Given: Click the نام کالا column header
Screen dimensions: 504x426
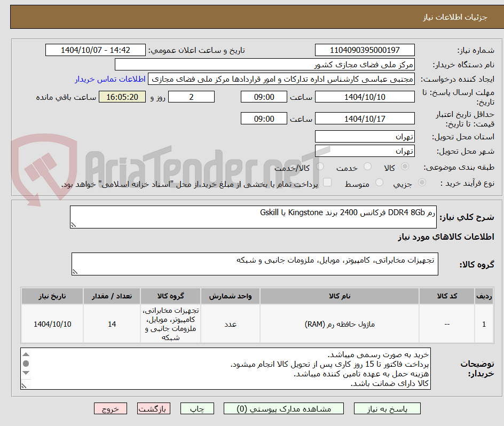Looking at the screenshot, I should pos(340,296).
